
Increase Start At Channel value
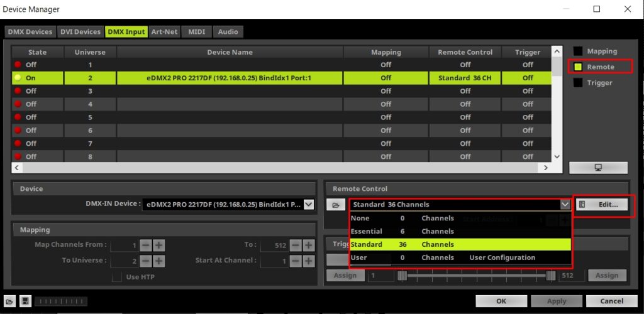(308, 261)
